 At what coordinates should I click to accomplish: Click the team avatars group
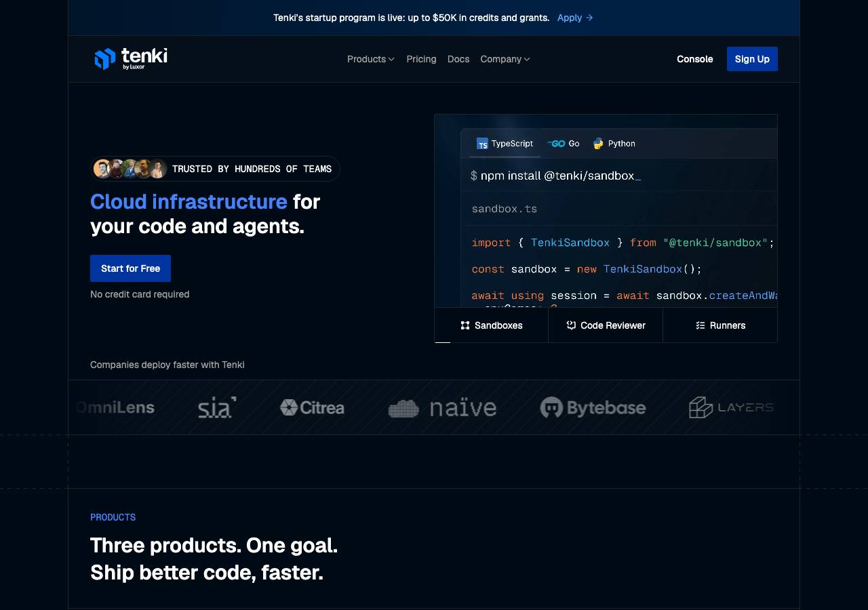(x=130, y=169)
